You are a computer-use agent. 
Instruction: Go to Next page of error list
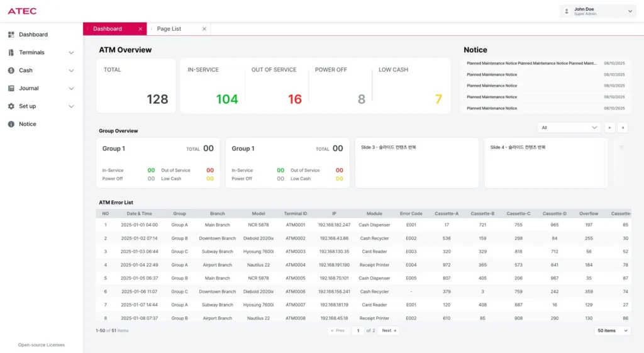tap(389, 330)
